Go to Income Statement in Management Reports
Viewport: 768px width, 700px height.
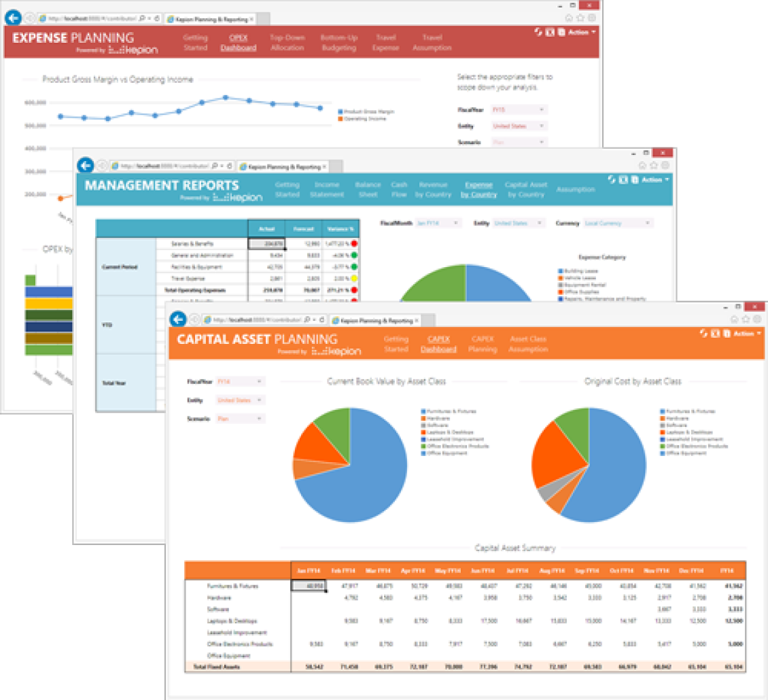pos(327,190)
